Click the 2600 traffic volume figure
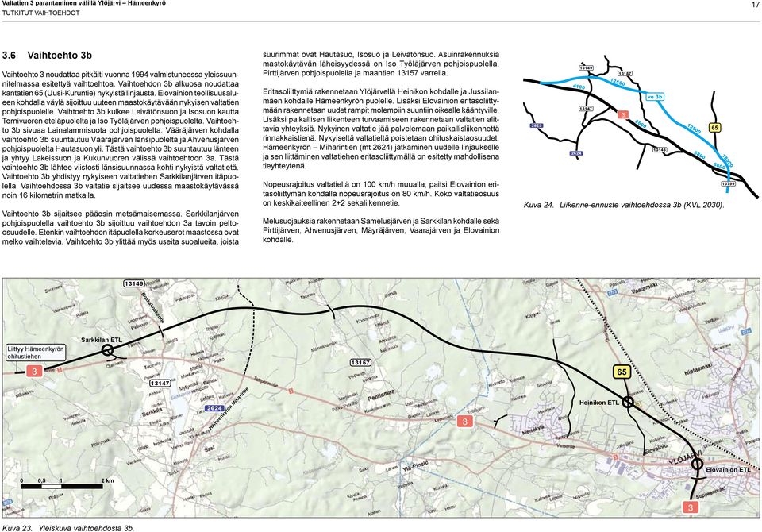This screenshot has height=532, width=762. (x=641, y=125)
